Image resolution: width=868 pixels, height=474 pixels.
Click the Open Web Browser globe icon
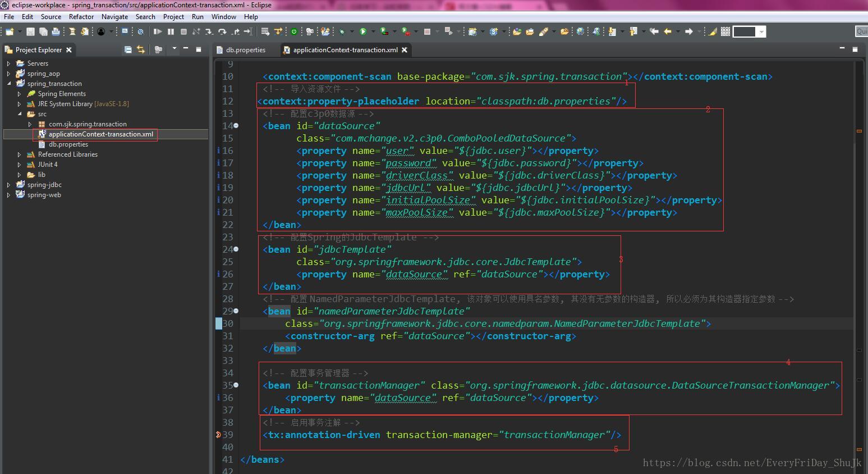[580, 31]
